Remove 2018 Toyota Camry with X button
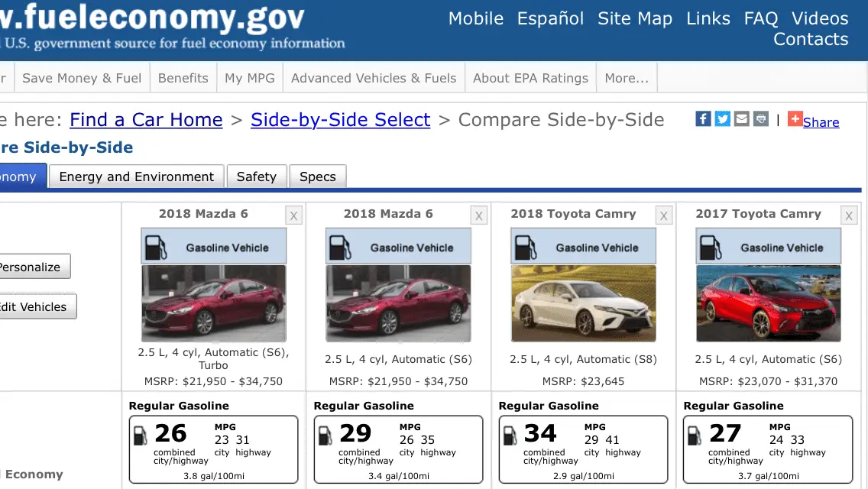The image size is (868, 489). click(x=664, y=215)
